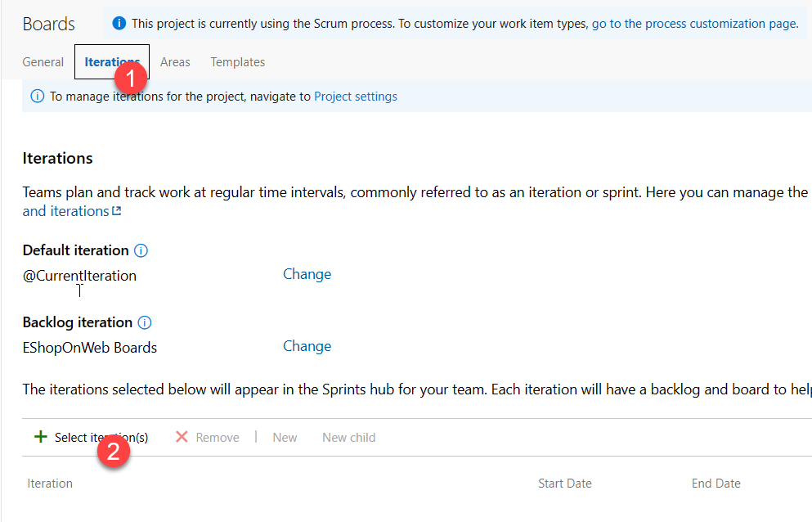
Task: Click the info icon in manage iterations notice
Action: tap(37, 97)
